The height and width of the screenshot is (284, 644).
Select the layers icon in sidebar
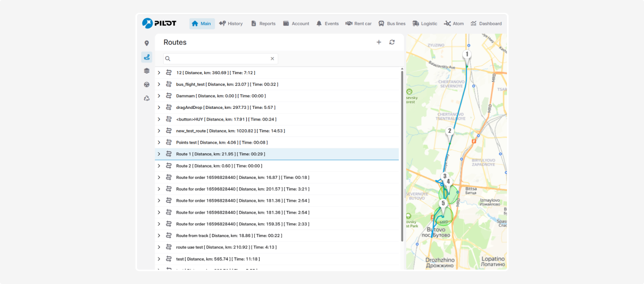[x=147, y=71]
